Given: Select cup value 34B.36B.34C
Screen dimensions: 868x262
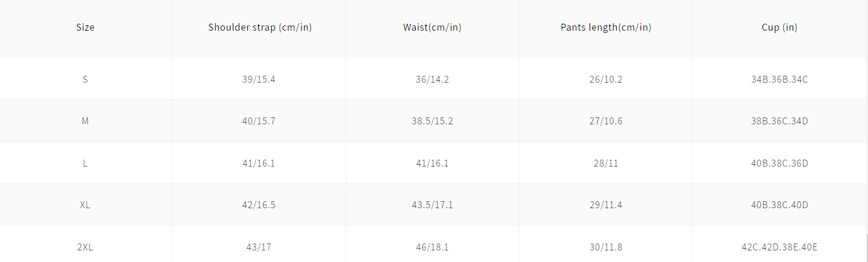Looking at the screenshot, I should coord(779,79).
